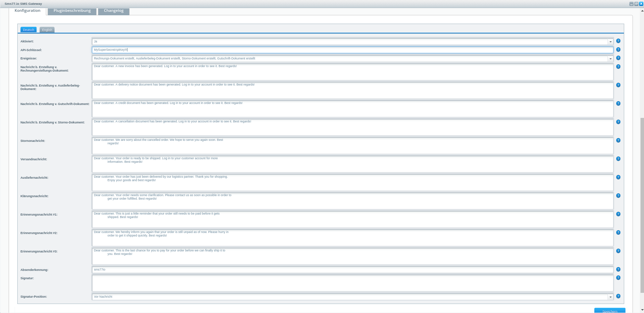This screenshot has height=313, width=644.
Task: Edit the Klärungsnachricht message textarea
Action: click(x=353, y=201)
